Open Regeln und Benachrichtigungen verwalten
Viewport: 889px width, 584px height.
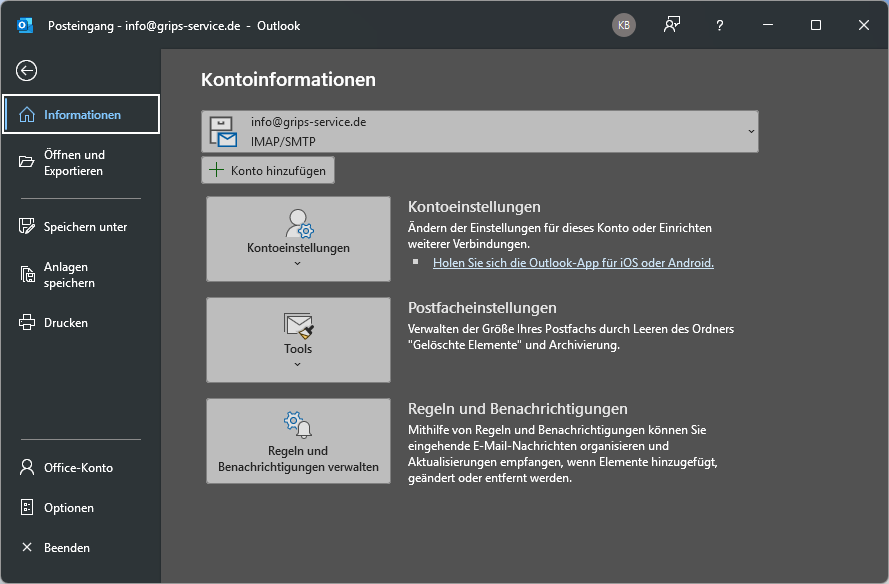pyautogui.click(x=298, y=441)
